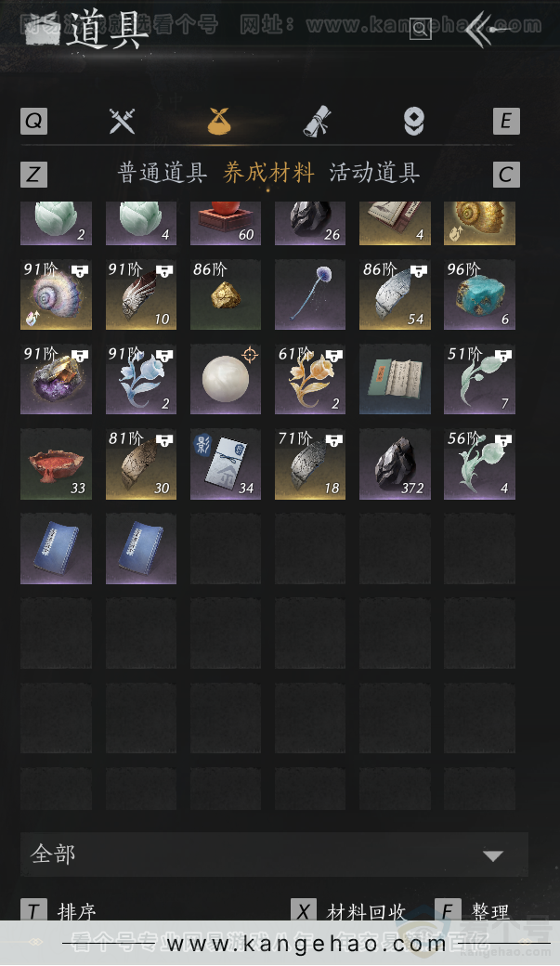
Task: Click the back arrow icon at top
Action: pyautogui.click(x=487, y=29)
